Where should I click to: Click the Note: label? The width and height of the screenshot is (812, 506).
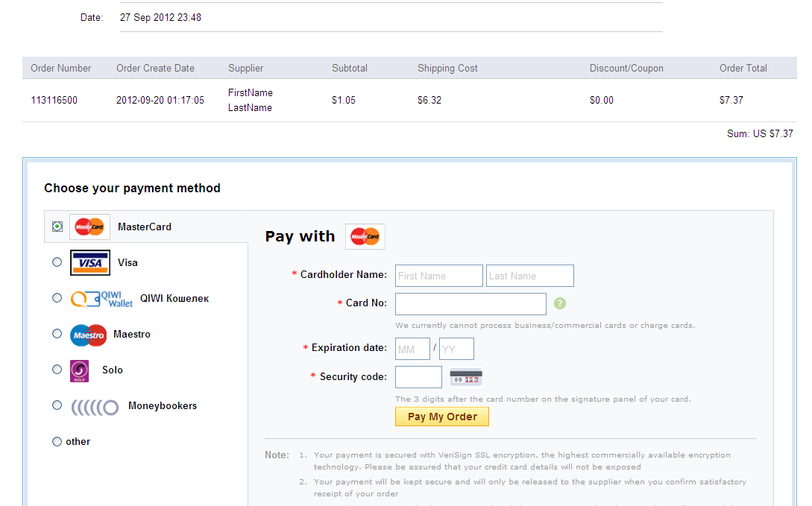pos(277,455)
